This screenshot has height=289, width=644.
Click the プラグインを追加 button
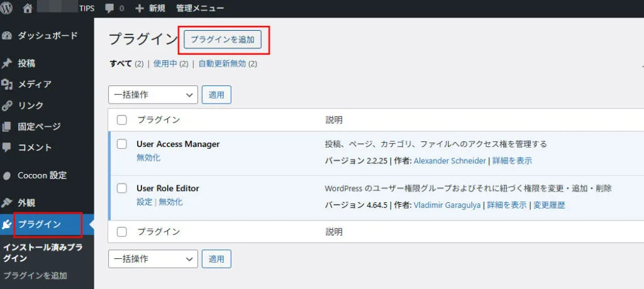pyautogui.click(x=222, y=40)
